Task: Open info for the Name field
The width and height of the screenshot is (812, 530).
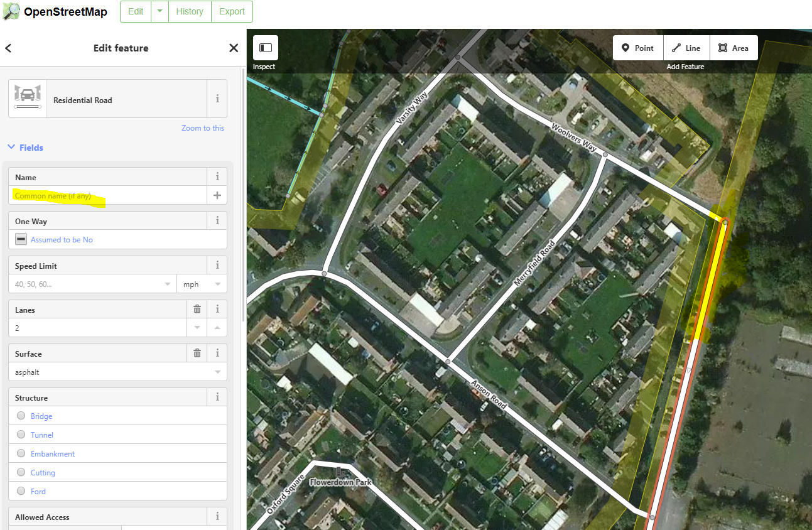Action: pyautogui.click(x=217, y=177)
